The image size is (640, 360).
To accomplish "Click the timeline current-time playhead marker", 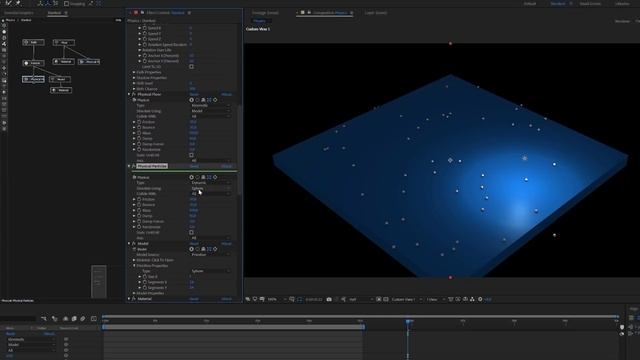I will [x=409, y=322].
